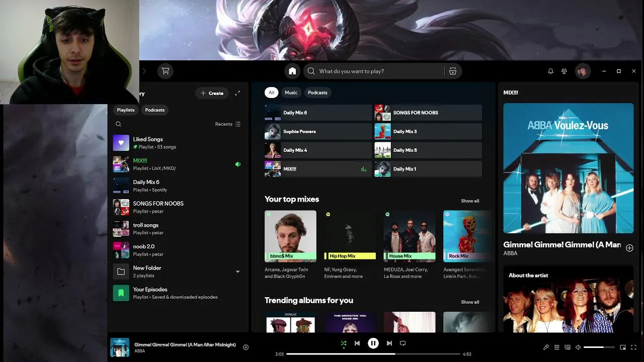Image resolution: width=644 pixels, height=362 pixels.
Task: Open Daily Mix 3 tile
Action: tap(428, 132)
